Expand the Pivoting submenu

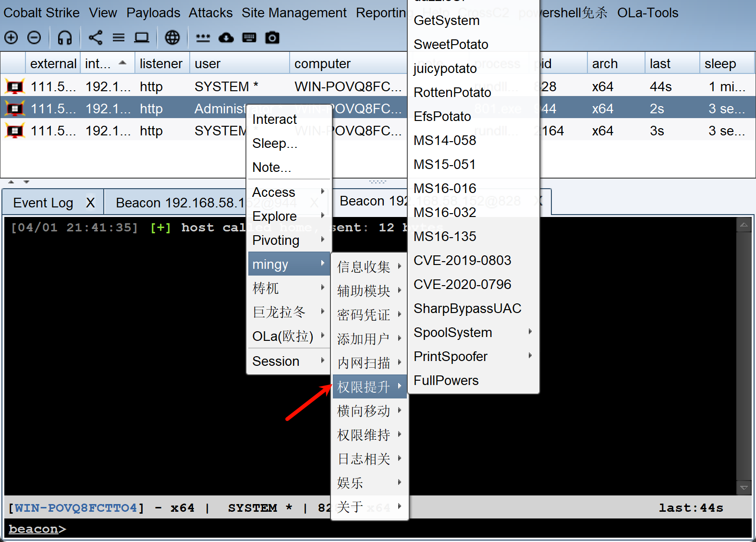tap(289, 240)
